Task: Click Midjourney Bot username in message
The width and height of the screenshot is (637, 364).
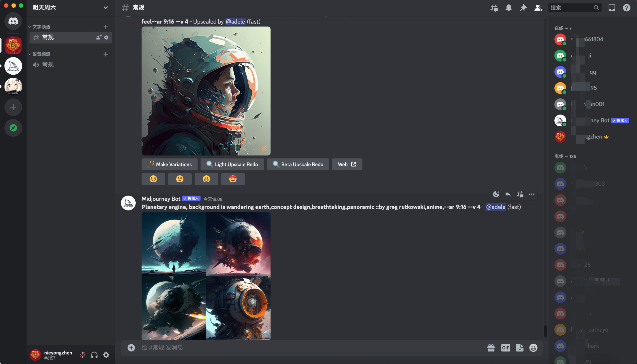Action: click(x=161, y=199)
